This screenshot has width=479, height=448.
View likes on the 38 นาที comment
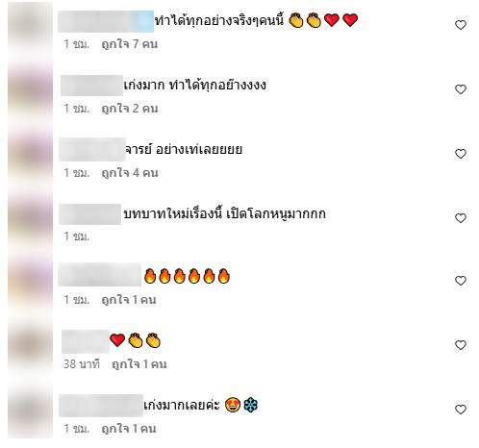139,364
